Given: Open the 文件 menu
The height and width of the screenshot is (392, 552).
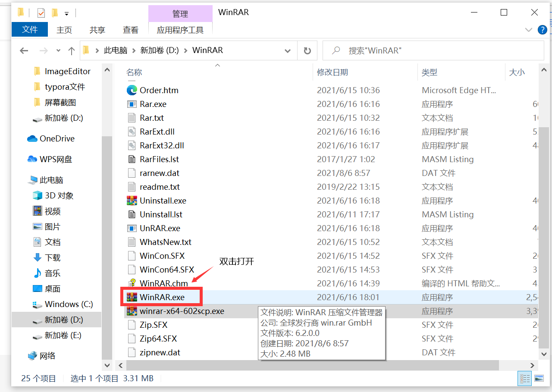Looking at the screenshot, I should [29, 30].
